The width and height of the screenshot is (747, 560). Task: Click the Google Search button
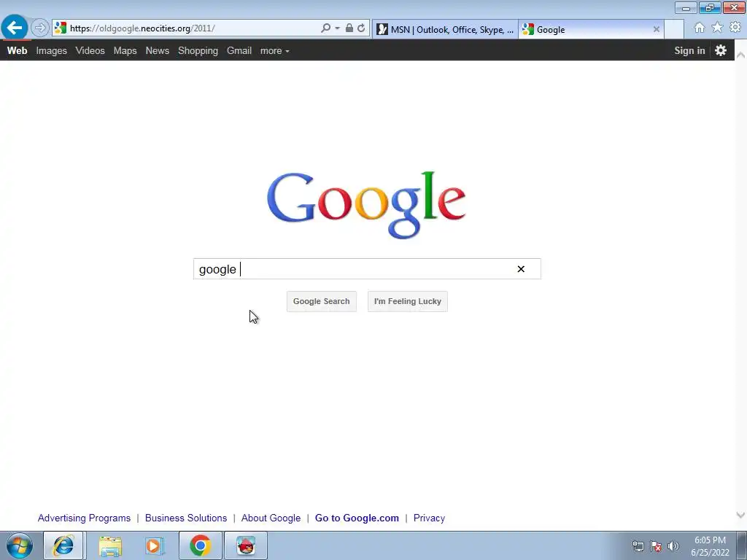(x=322, y=301)
